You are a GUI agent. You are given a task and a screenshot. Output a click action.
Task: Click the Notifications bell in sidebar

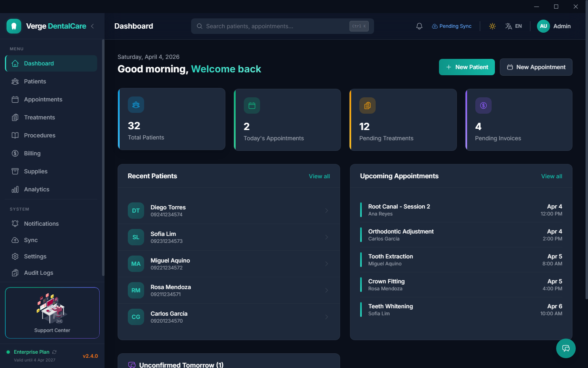pos(15,224)
